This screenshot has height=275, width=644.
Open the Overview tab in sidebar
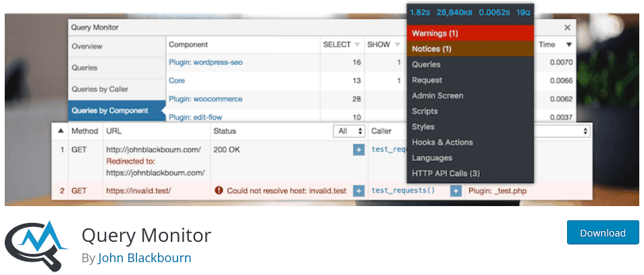87,47
